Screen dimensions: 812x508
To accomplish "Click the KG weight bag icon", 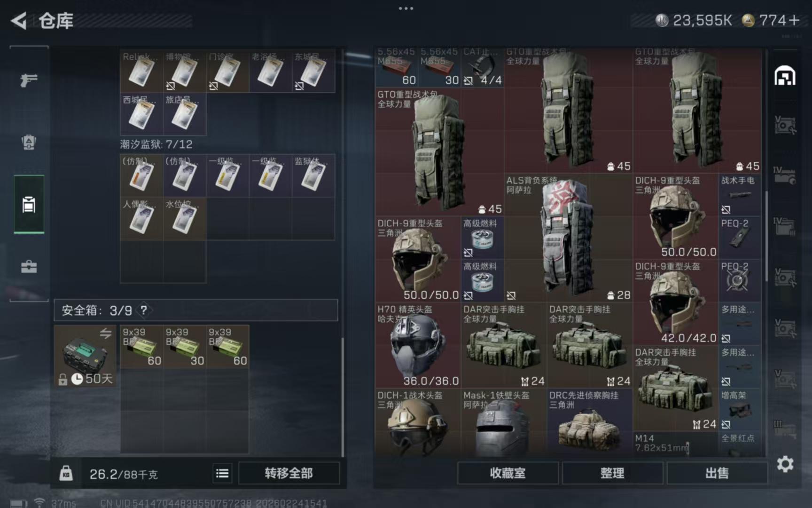I will click(66, 473).
